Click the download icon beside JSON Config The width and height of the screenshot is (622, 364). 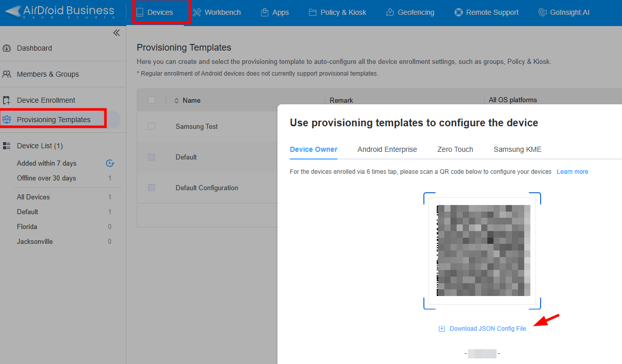[x=442, y=329]
